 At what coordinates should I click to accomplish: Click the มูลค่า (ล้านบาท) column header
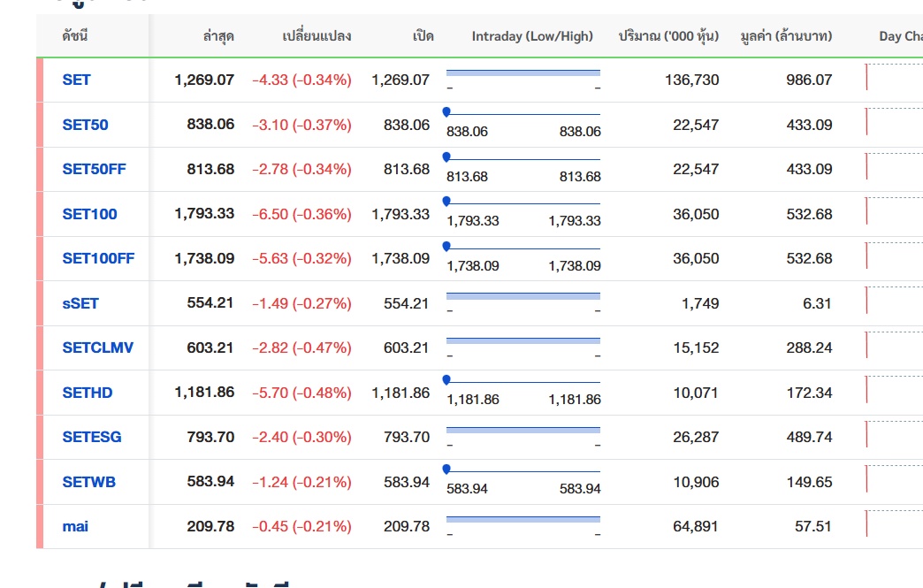[786, 36]
